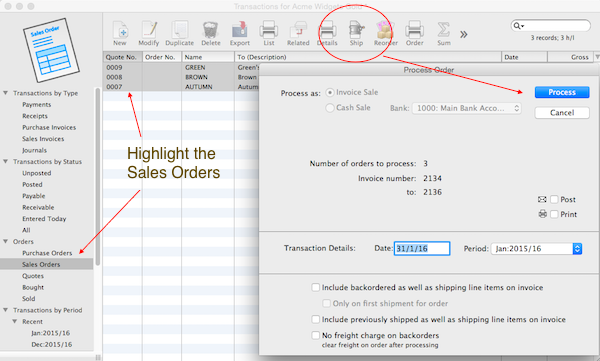This screenshot has height=361, width=600.
Task: Select the quote 0008 BROWN row
Action: [181, 77]
